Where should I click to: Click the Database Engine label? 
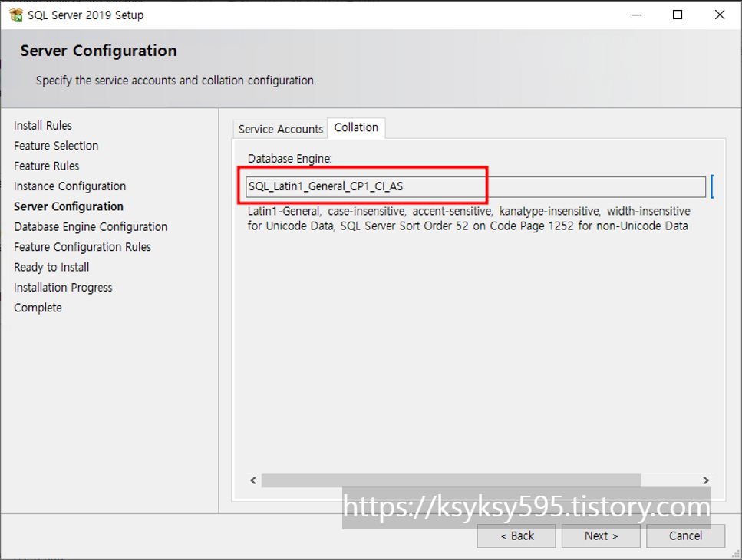289,159
